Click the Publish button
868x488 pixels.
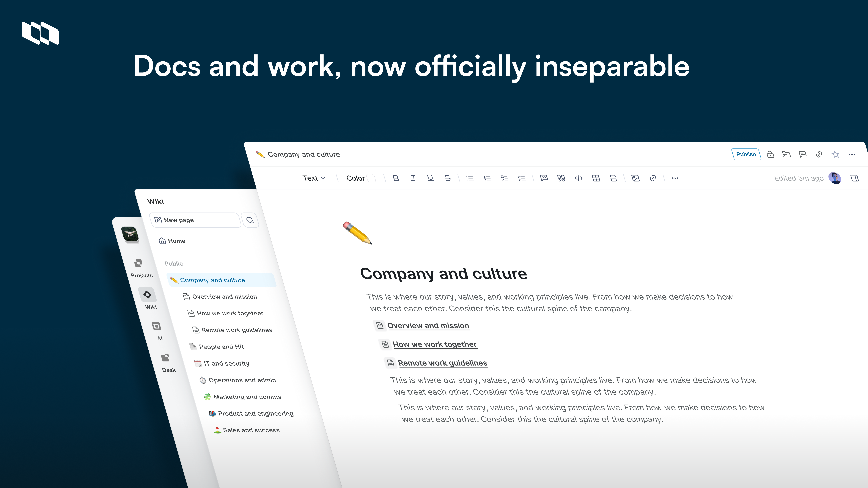(746, 154)
